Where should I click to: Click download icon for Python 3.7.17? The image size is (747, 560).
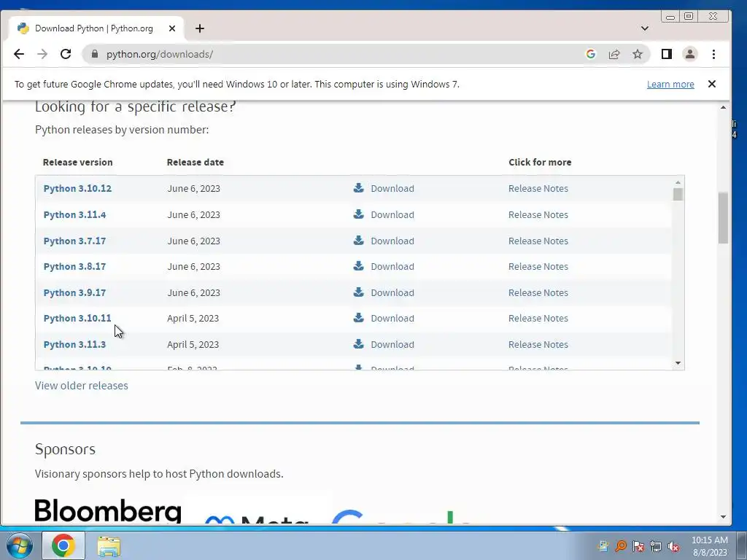[x=359, y=240]
